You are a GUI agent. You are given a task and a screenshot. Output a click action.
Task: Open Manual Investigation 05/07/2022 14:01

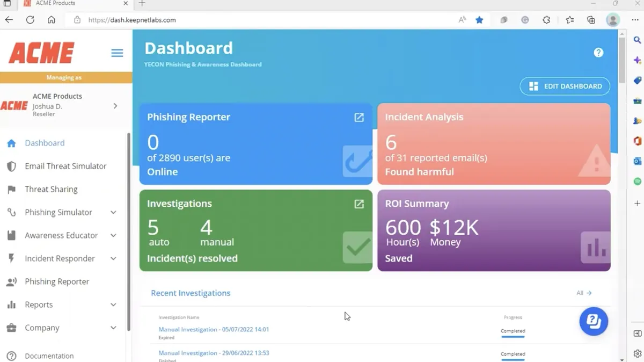(214, 330)
